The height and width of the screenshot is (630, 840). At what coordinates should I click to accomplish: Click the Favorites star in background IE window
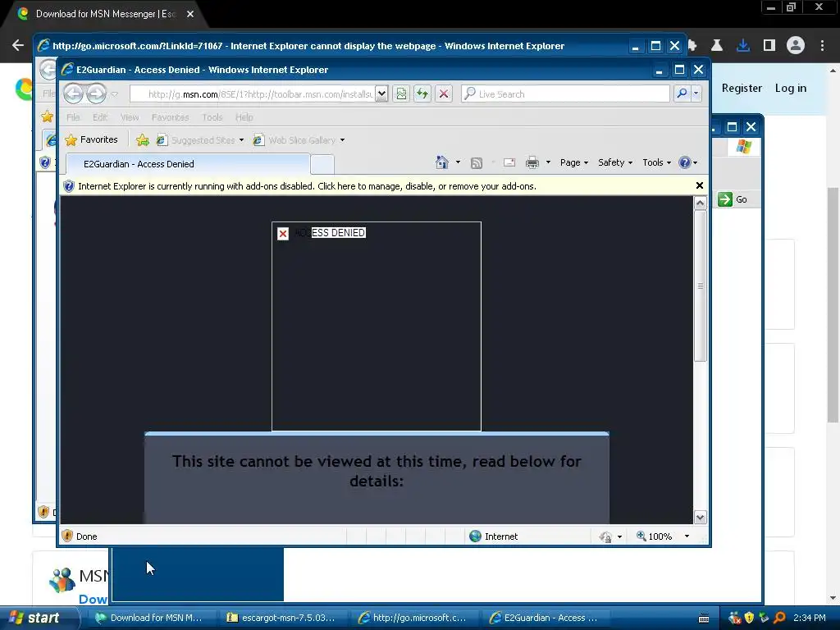coord(47,116)
